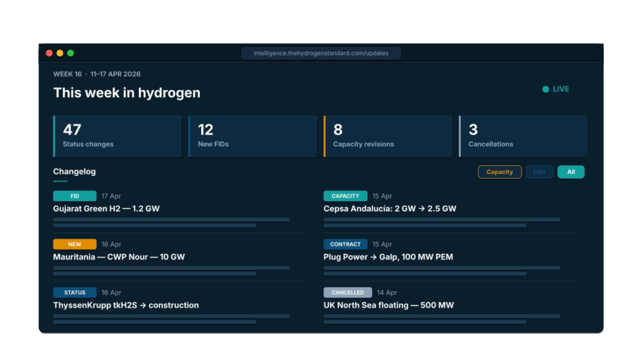This screenshot has width=644, height=362.
Task: Open ThyssenKrupp tkH2S construction entry
Action: pyautogui.click(x=126, y=305)
